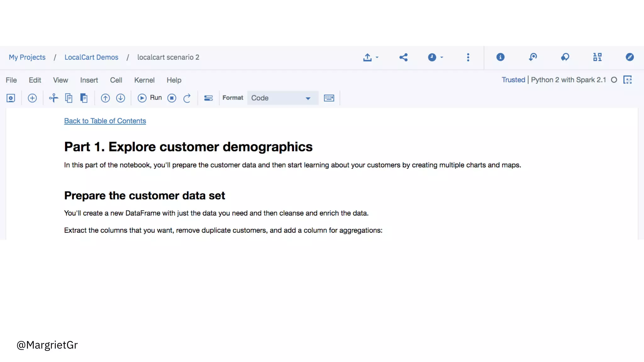The height and width of the screenshot is (362, 644).
Task: Expand the upload/publish dropdown arrow
Action: pos(377,58)
